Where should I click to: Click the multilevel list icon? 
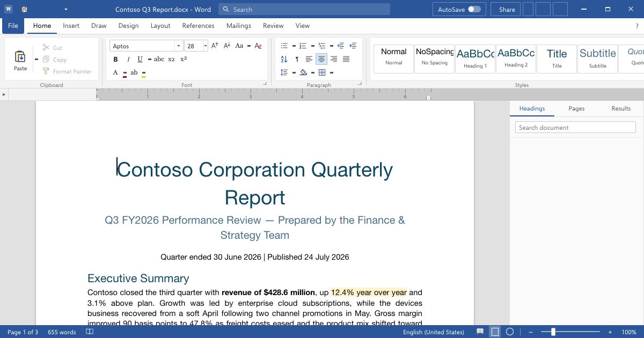coord(322,46)
